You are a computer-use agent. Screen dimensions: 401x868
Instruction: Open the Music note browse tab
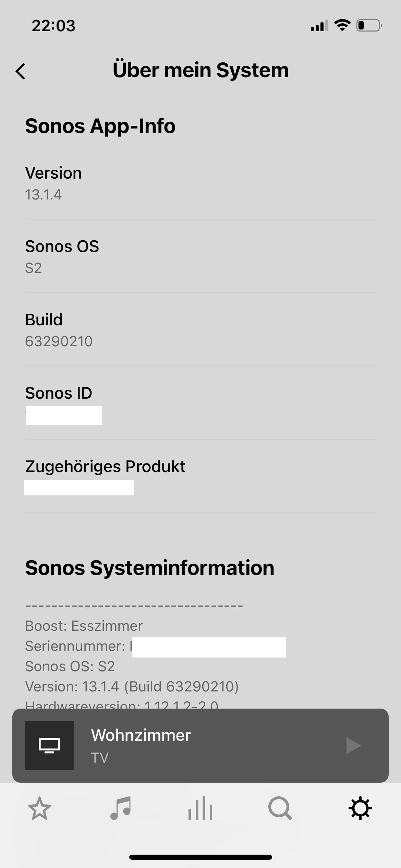[x=120, y=808]
